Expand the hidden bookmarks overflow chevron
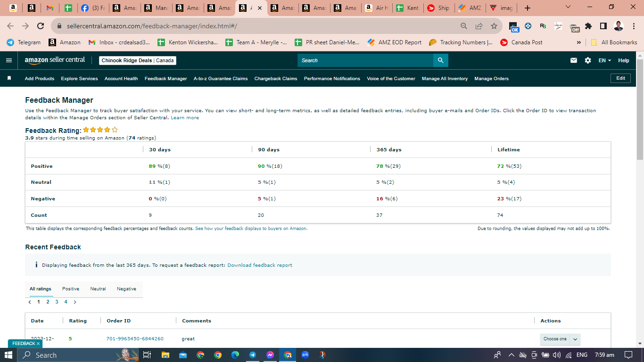Screen dimensions: 644x362 579,42
